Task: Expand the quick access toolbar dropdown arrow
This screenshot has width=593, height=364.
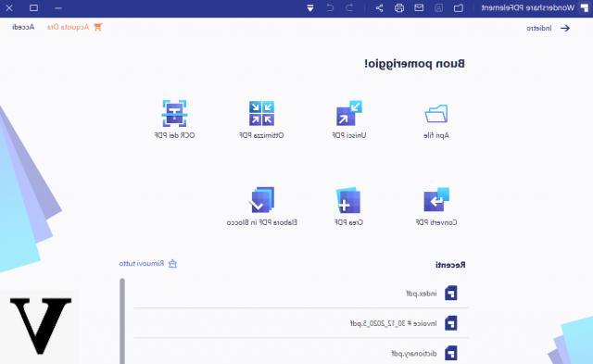Action: pos(310,8)
